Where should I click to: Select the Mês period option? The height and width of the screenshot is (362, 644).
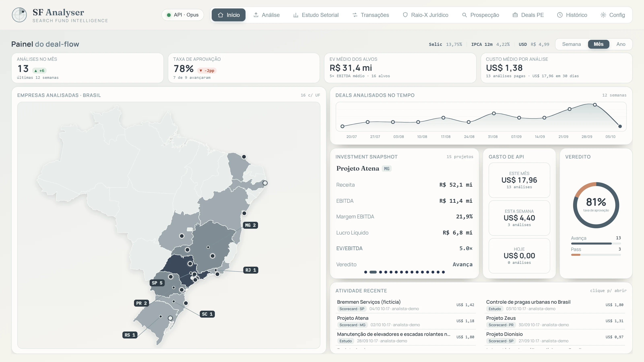point(599,44)
